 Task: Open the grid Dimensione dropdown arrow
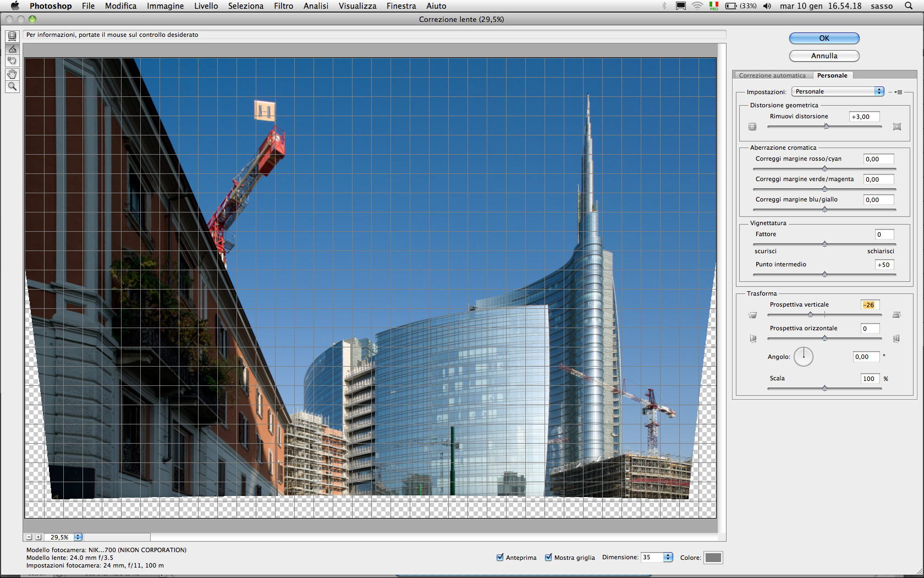[x=668, y=558]
